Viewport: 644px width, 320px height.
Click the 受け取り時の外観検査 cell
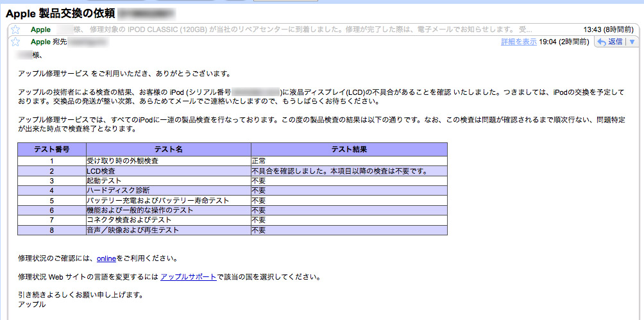pyautogui.click(x=169, y=160)
